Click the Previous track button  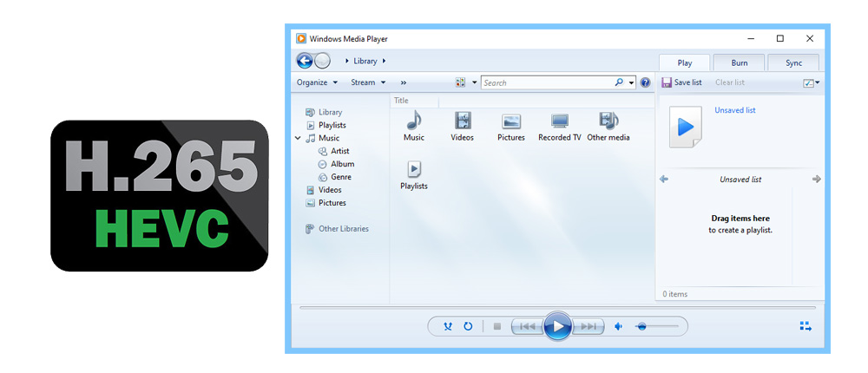527,326
